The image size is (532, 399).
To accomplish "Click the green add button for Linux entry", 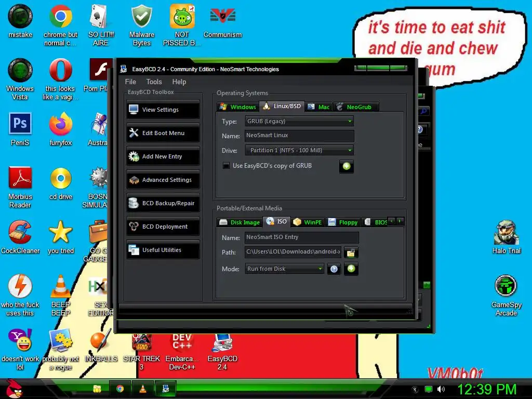I will (347, 166).
